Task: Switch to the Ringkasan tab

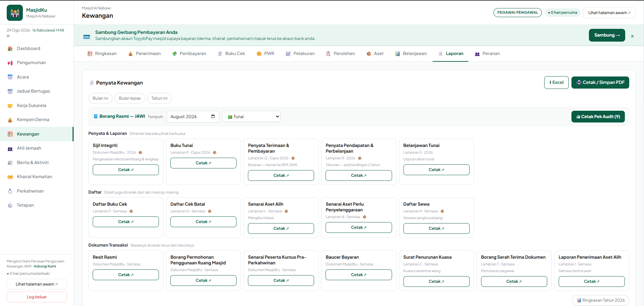Action: (102, 54)
